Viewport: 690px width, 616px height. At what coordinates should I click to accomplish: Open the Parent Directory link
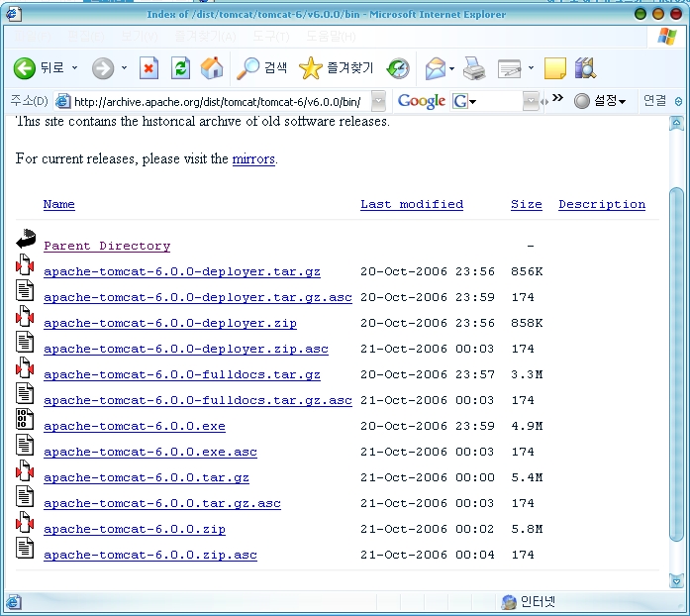(x=107, y=246)
